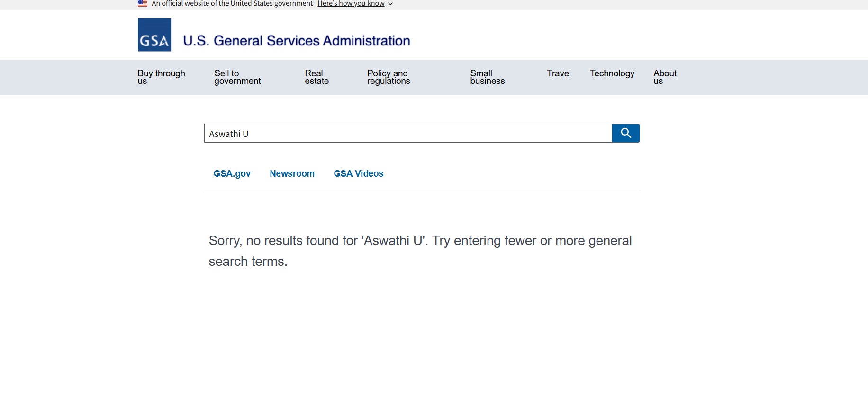Click the search field containing "Aswathi U"
868x399 pixels.
click(x=407, y=134)
